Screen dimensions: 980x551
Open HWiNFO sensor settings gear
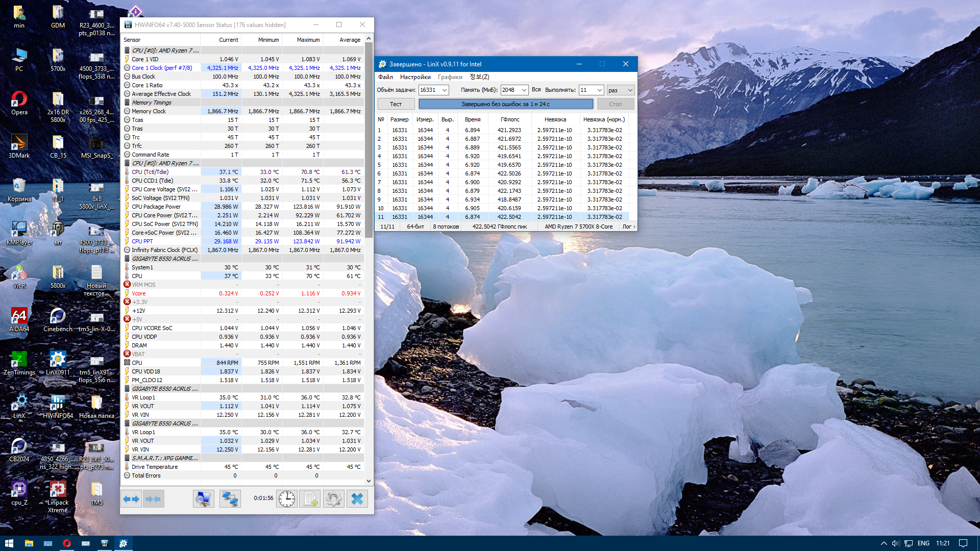[x=333, y=499]
